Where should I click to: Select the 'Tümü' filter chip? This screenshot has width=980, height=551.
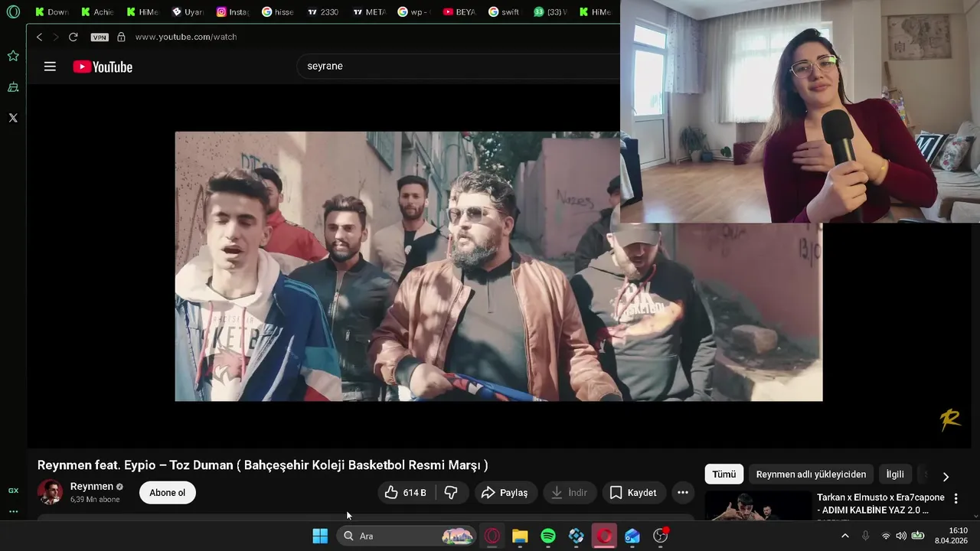pyautogui.click(x=724, y=474)
